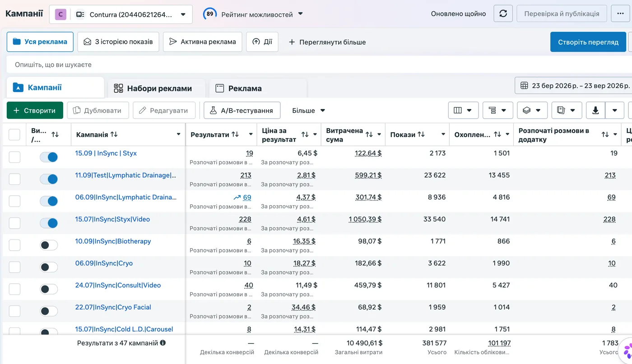Image resolution: width=632 pixels, height=364 pixels.
Task: Switch to the Реклама tab
Action: tap(238, 88)
